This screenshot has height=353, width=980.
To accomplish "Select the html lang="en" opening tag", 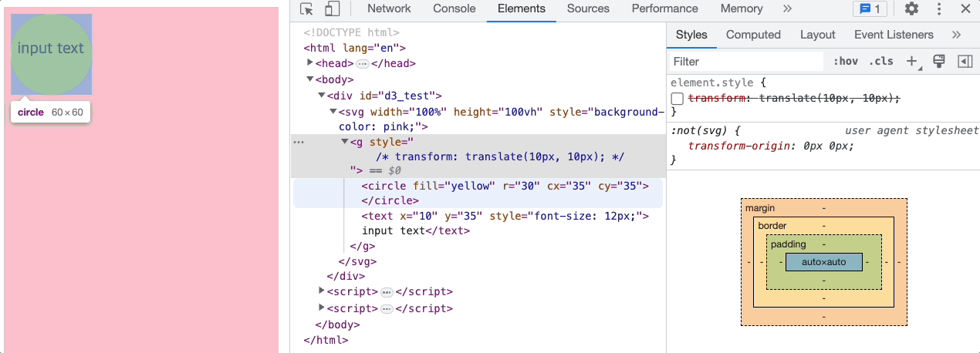I will click(x=354, y=48).
